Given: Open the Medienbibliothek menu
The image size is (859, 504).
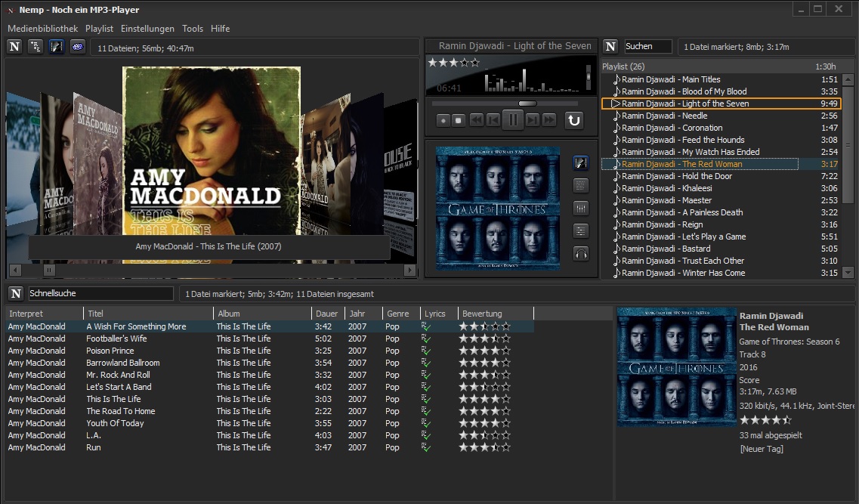Looking at the screenshot, I should click(x=43, y=29).
